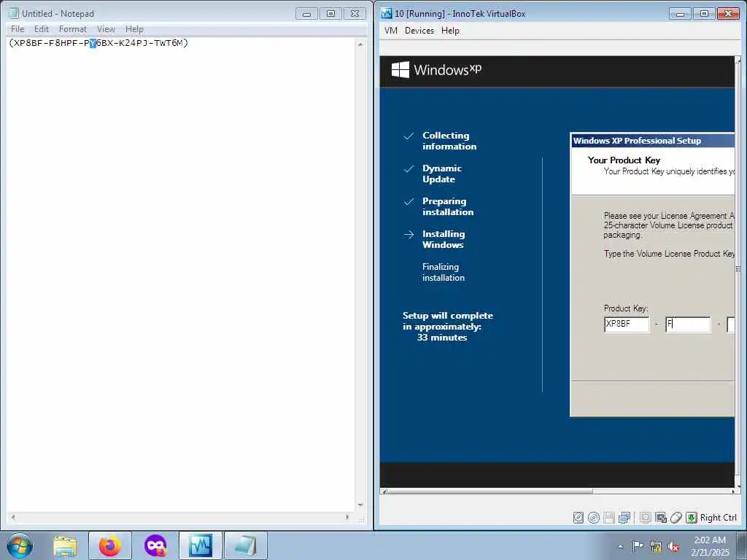Click the network adapters icon in VirtualBox status bar
The image size is (747, 560).
(624, 518)
